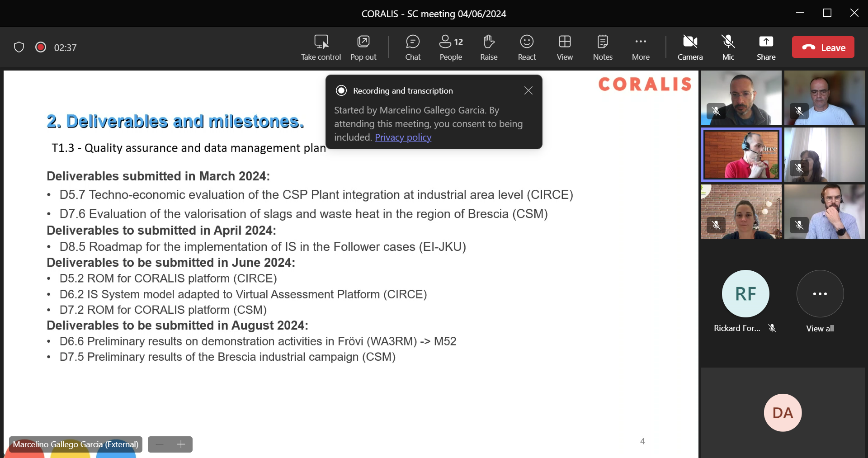Click the D5.7 Techno-economic evaluation line

tap(316, 195)
